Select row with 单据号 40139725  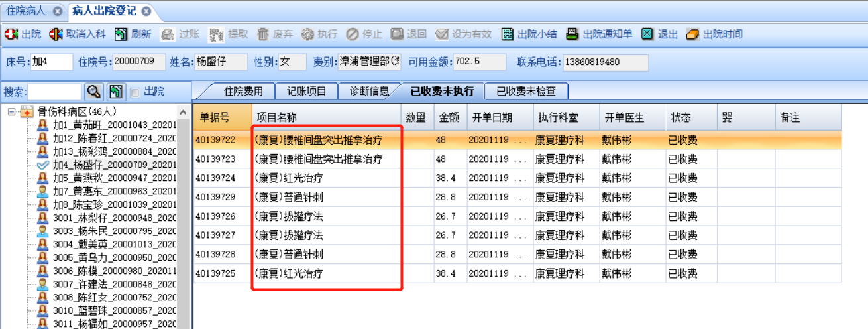coord(517,273)
